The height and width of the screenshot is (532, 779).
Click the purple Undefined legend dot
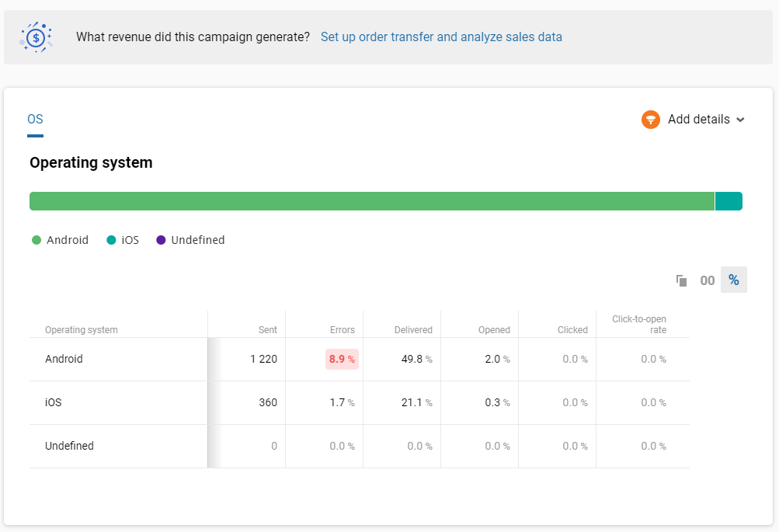(x=161, y=240)
